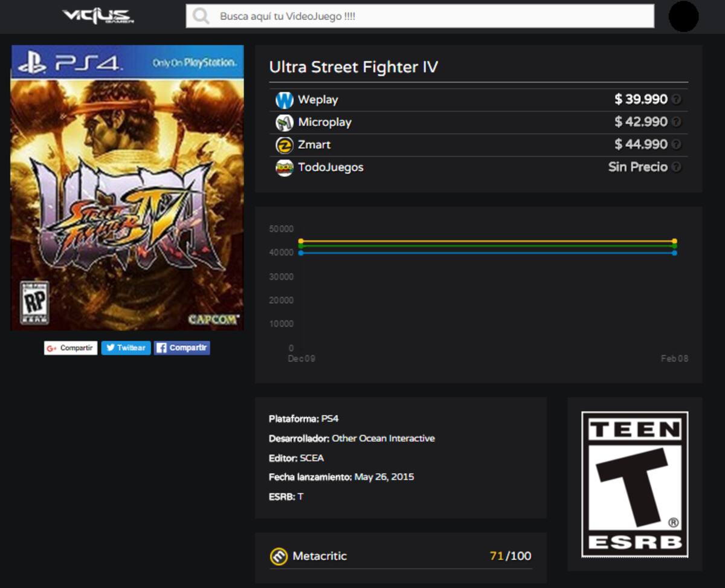Open the Microplay store link
The width and height of the screenshot is (725, 588).
point(324,122)
